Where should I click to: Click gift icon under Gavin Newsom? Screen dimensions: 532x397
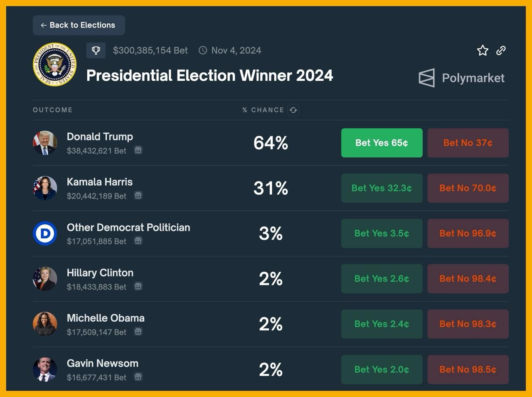point(138,377)
